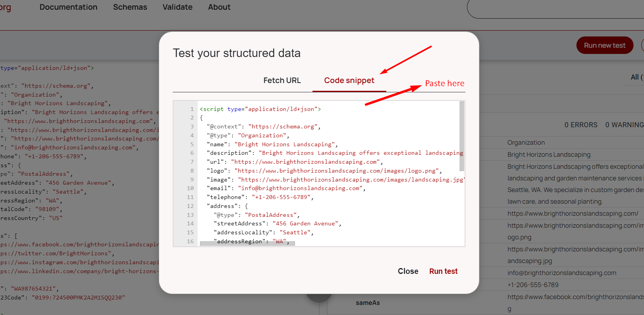The image size is (644, 315).
Task: Click the info@brighthorizonslandscaping.com result value
Action: (562, 273)
